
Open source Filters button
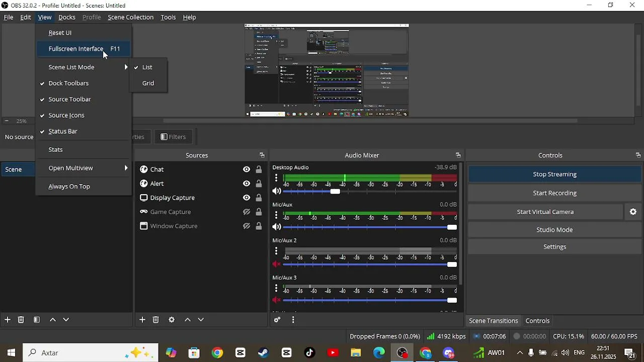(x=173, y=137)
